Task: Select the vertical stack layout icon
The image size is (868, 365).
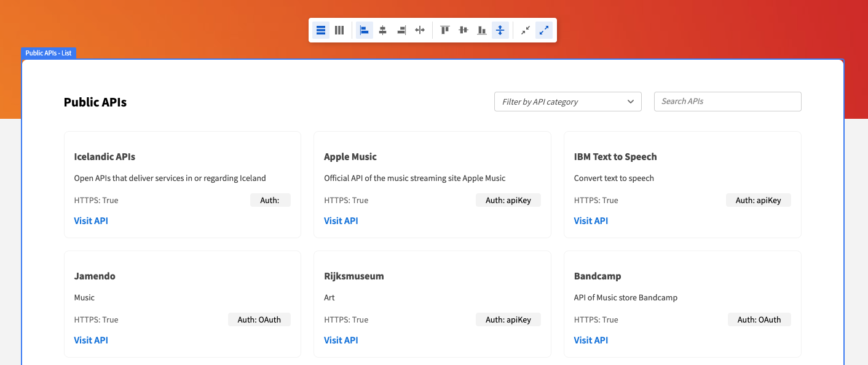Action: point(320,30)
